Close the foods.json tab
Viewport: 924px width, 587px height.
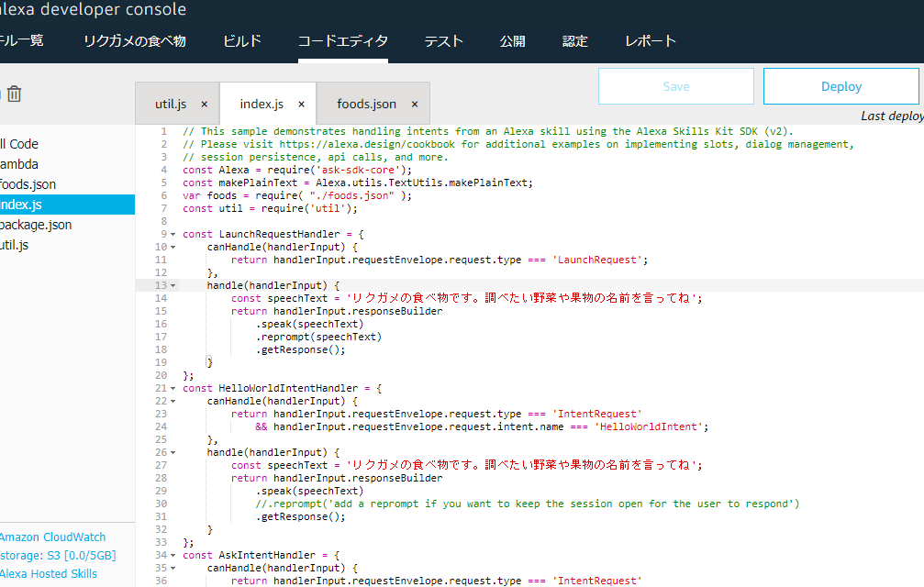[x=414, y=105]
